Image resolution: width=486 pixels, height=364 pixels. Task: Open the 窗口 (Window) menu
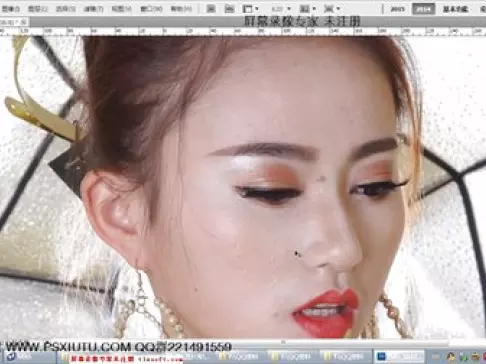(x=151, y=9)
